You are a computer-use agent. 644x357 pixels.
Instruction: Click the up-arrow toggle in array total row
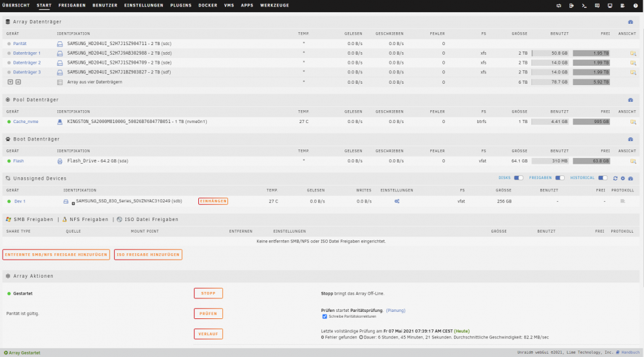(18, 82)
